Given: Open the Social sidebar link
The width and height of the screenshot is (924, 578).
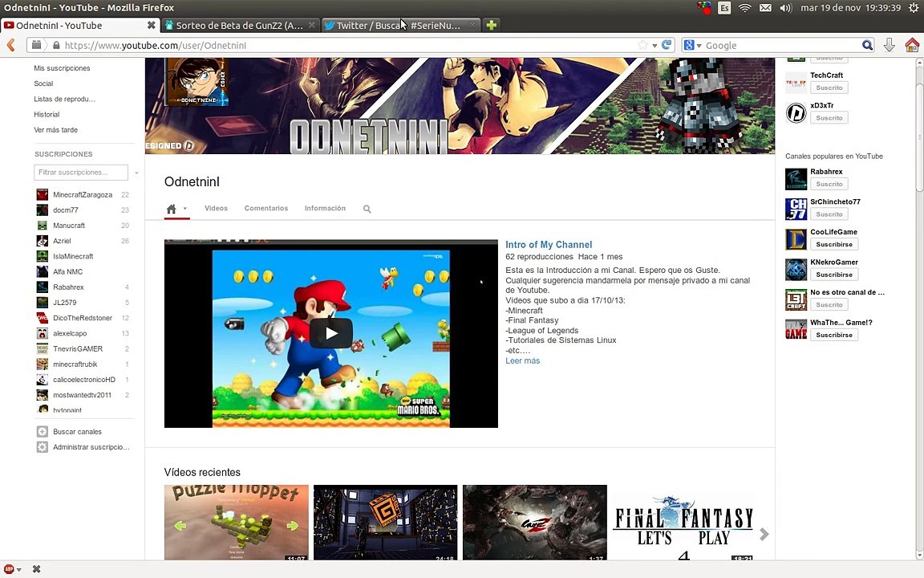Looking at the screenshot, I should 43,83.
